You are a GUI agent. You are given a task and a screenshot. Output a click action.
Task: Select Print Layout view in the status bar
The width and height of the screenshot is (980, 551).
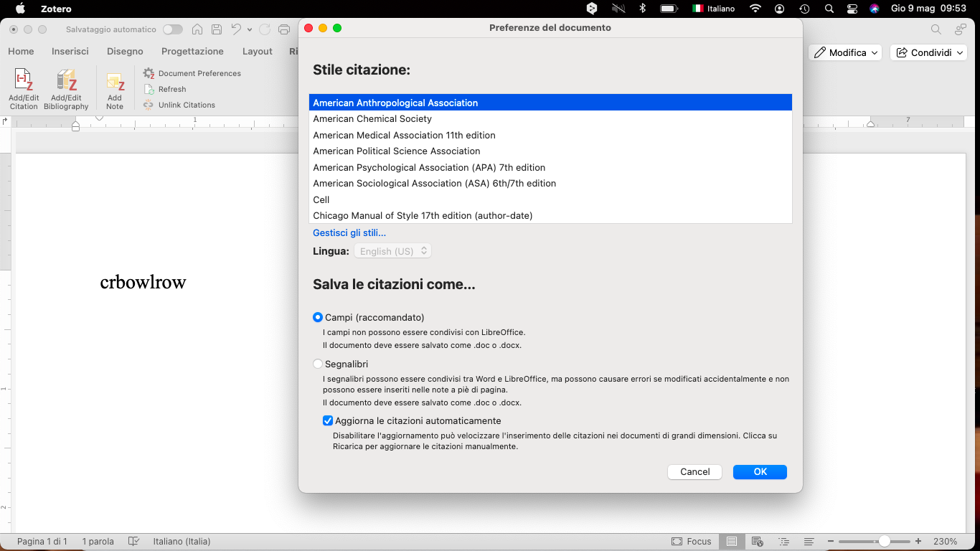(731, 542)
